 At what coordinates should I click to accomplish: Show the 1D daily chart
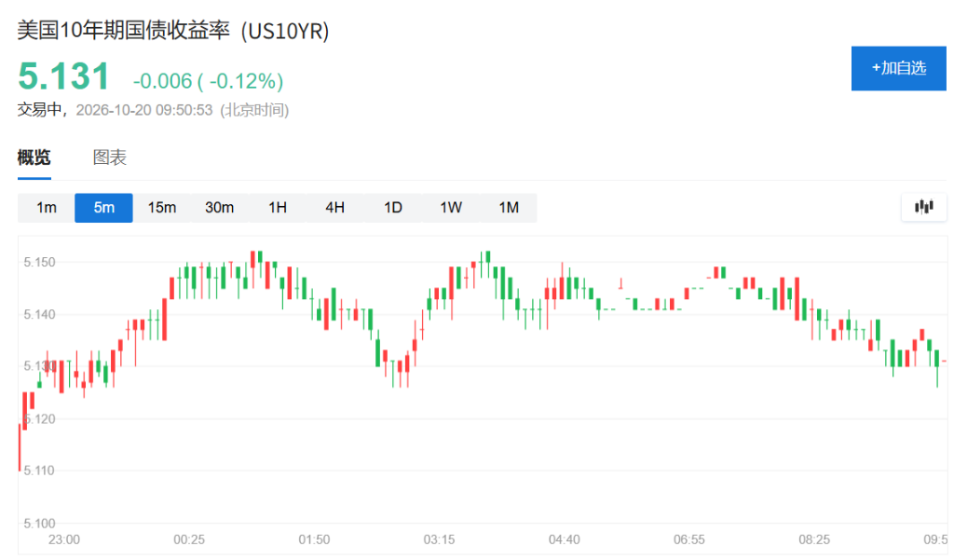click(393, 208)
